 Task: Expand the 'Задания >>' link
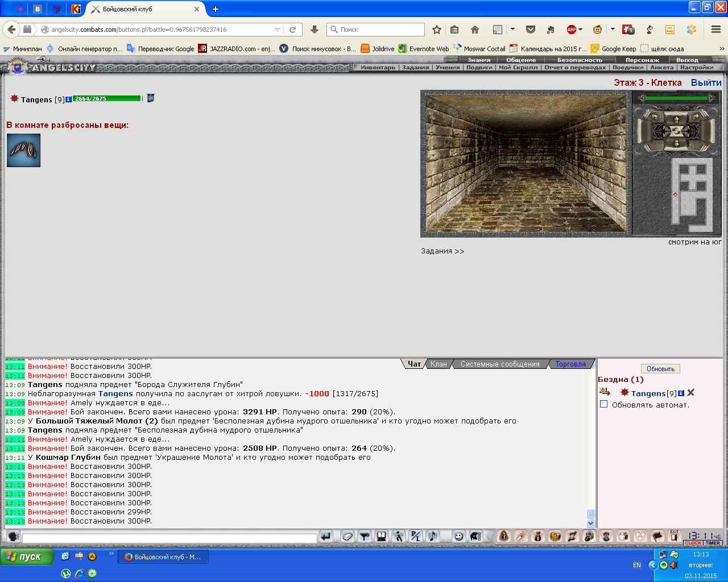click(x=442, y=251)
